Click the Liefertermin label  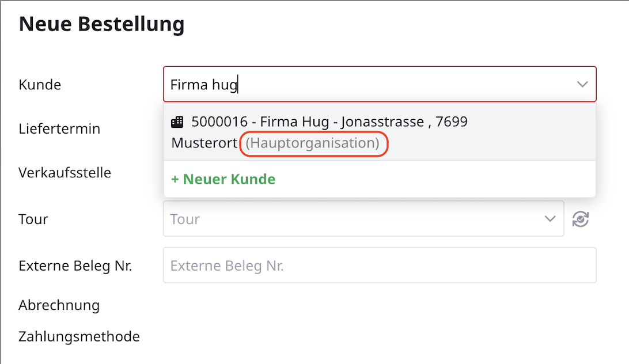(x=59, y=128)
